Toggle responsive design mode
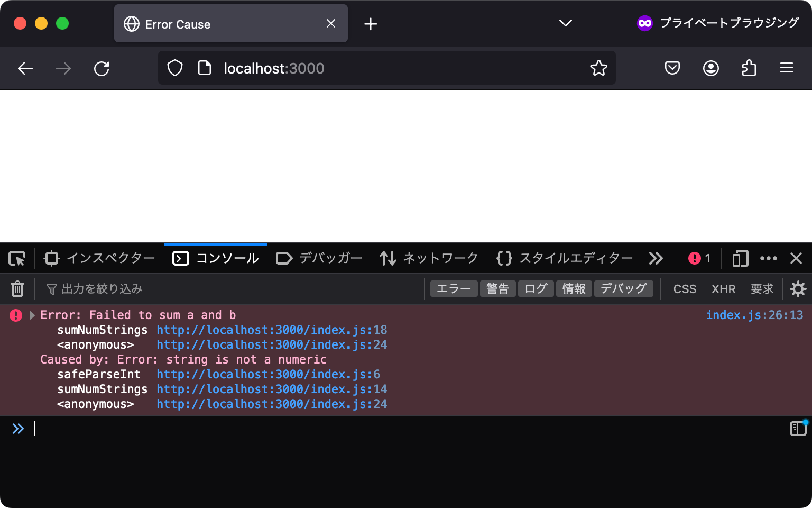 point(740,258)
